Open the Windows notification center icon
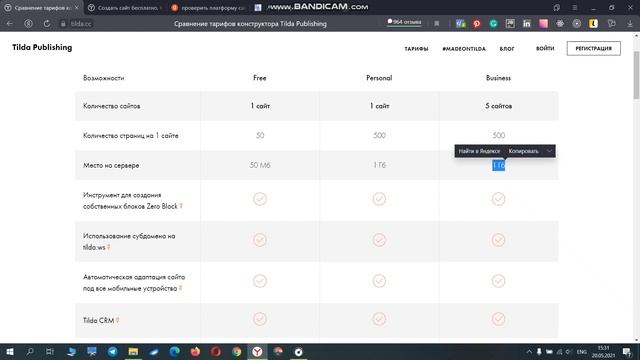 (x=627, y=351)
